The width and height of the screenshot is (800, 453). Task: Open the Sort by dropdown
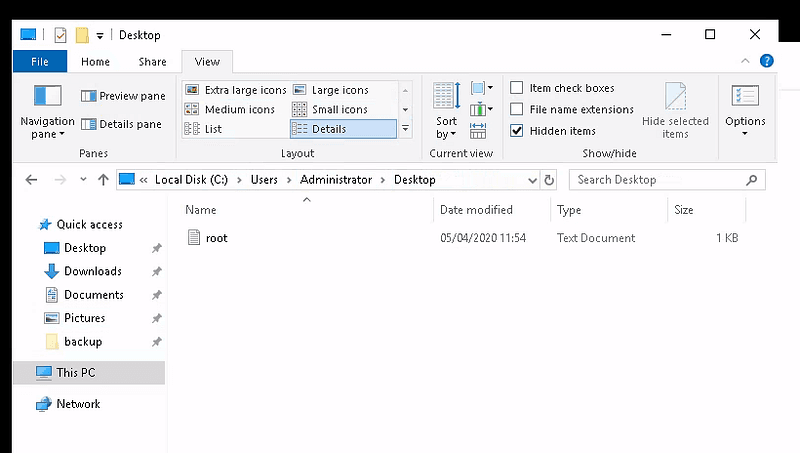point(446,112)
